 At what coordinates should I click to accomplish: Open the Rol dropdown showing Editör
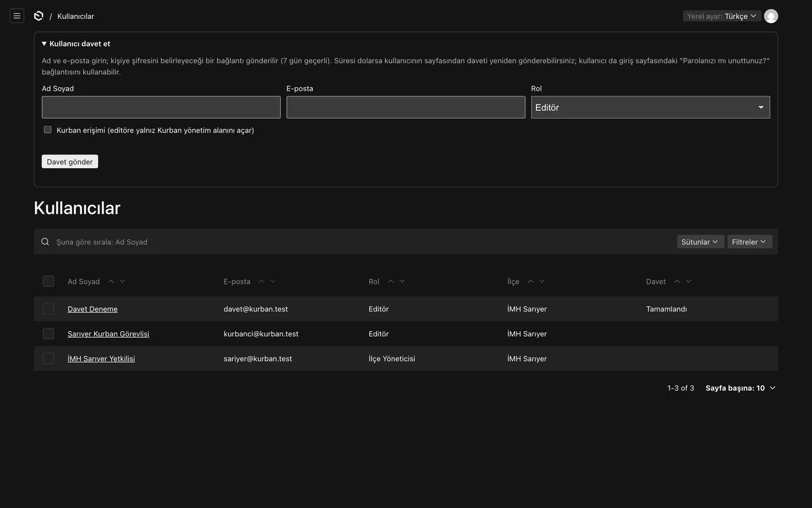[650, 107]
